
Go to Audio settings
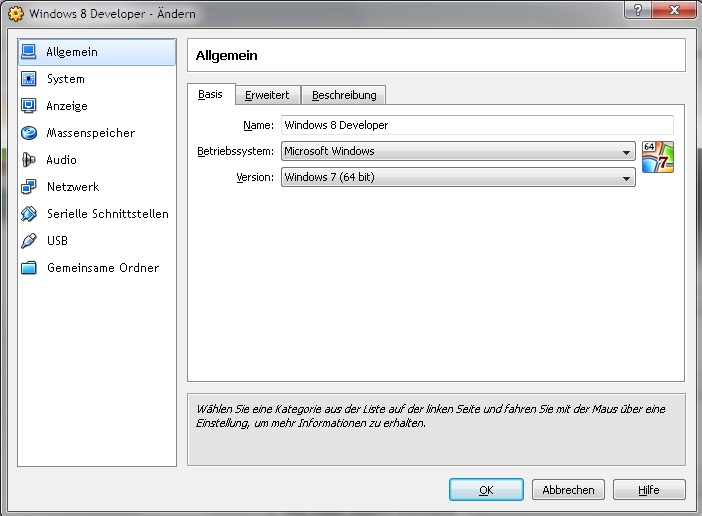97,160
